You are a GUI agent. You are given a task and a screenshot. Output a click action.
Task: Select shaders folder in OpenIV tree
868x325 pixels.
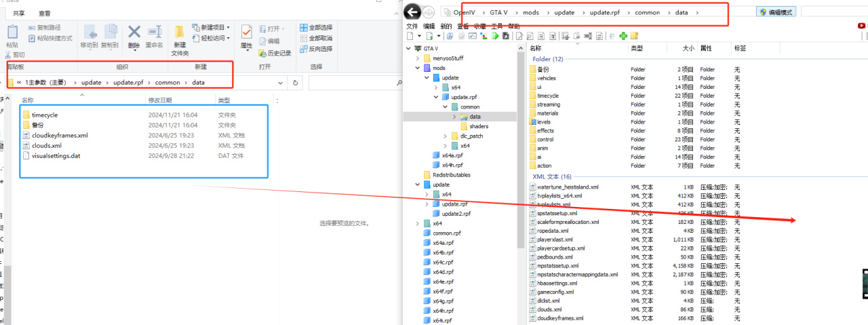(473, 126)
